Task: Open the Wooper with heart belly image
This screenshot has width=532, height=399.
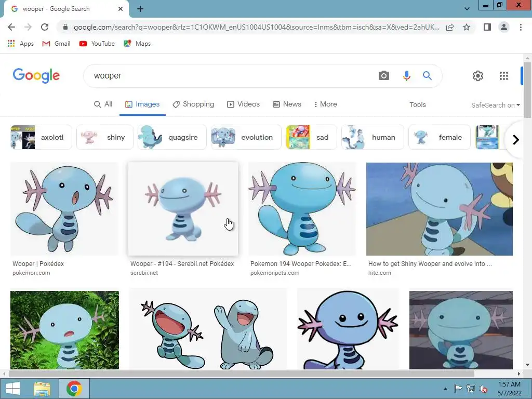Action: [x=461, y=330]
